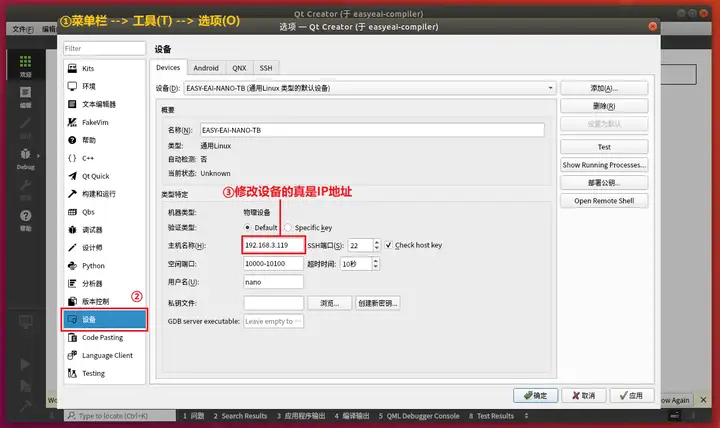
Task: Open the Search Results output pane
Action: coord(240,416)
